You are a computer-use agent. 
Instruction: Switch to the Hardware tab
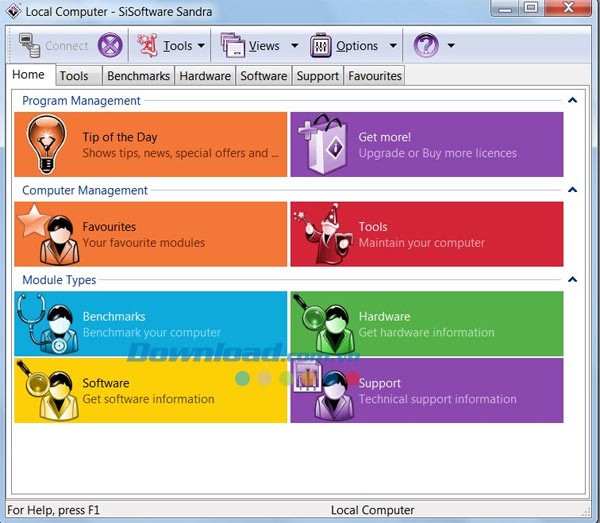click(x=205, y=76)
